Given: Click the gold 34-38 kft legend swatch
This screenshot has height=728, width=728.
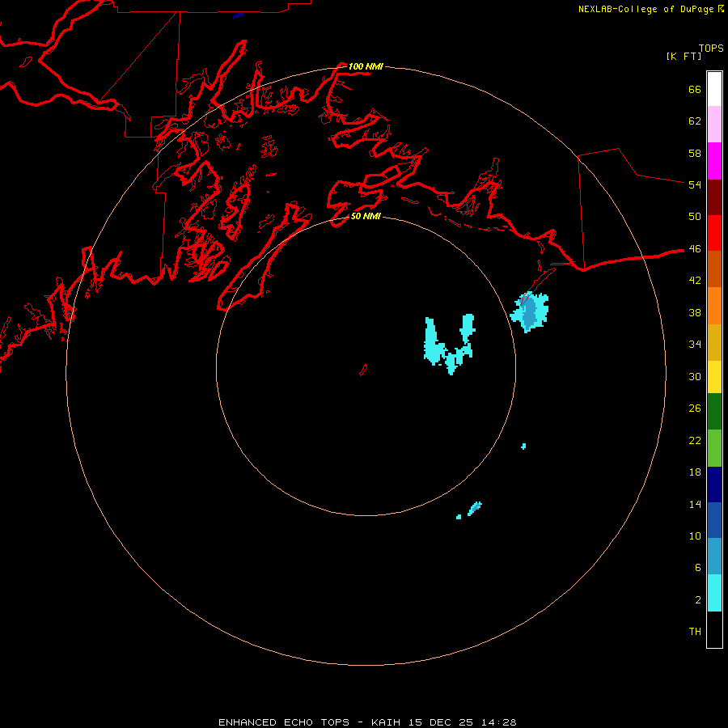Looking at the screenshot, I should click(x=714, y=341).
